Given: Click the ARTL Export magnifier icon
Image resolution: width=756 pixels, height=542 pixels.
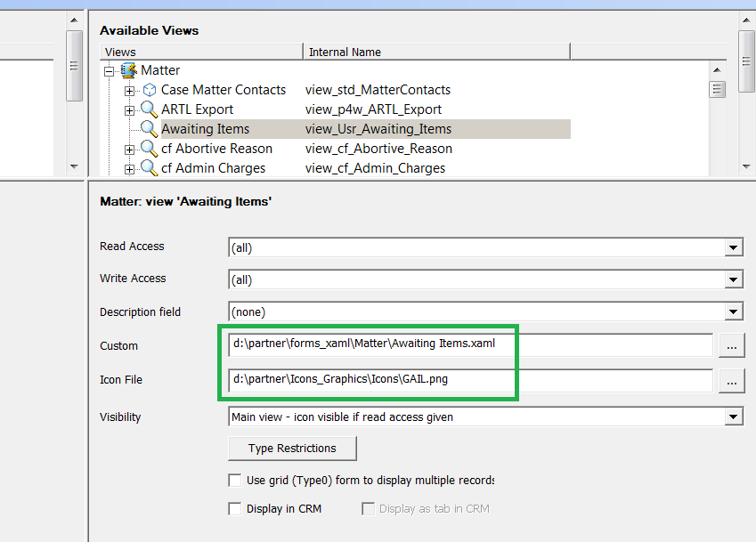Looking at the screenshot, I should tap(149, 109).
